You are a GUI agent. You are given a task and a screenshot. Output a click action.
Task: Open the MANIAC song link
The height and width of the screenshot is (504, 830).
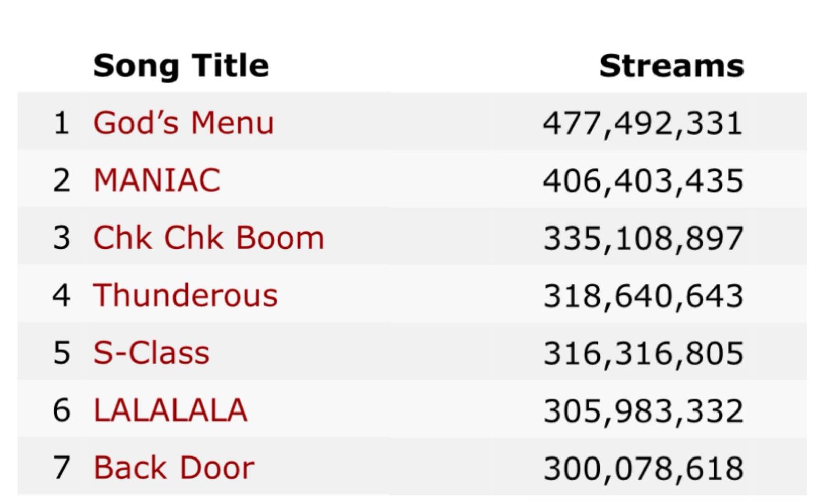(x=157, y=180)
